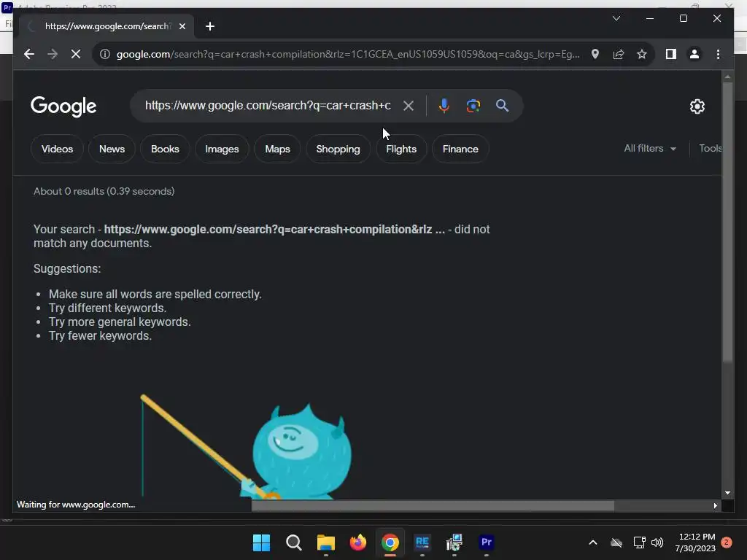Open Windows Start menu
Viewport: 747px width, 560px height.
tap(261, 542)
